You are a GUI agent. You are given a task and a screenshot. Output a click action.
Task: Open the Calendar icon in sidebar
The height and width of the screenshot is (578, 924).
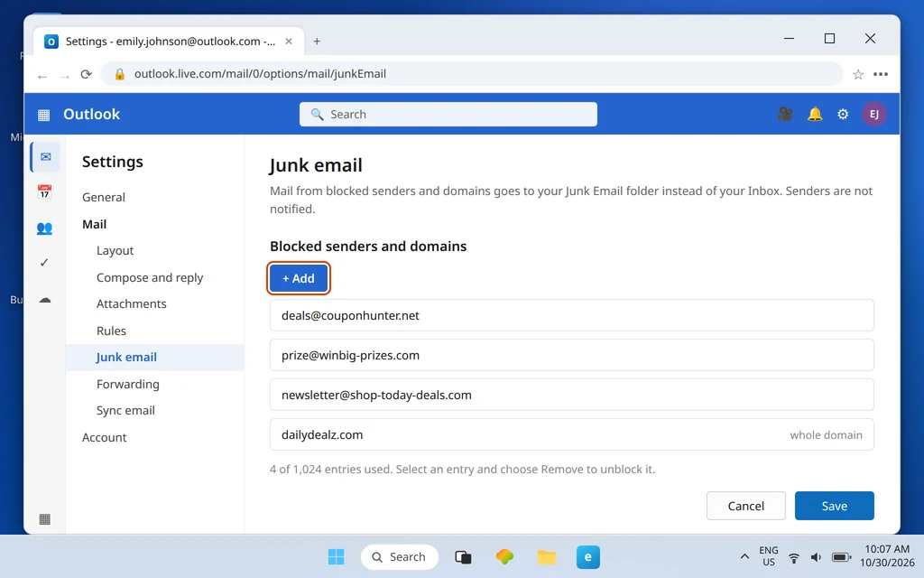44,191
